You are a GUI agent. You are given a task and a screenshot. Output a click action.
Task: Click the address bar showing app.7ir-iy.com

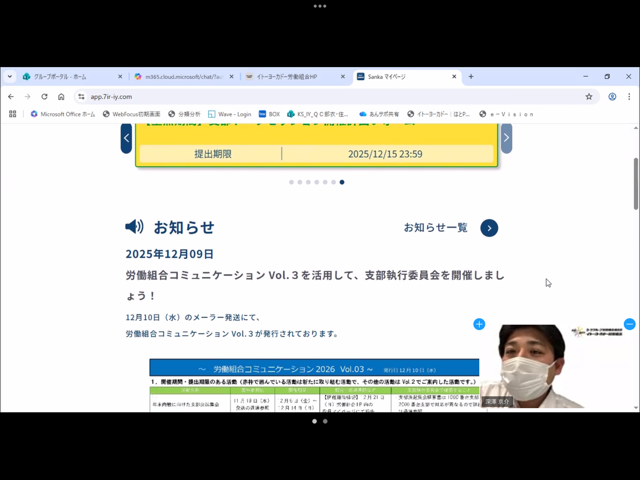pyautogui.click(x=300, y=97)
